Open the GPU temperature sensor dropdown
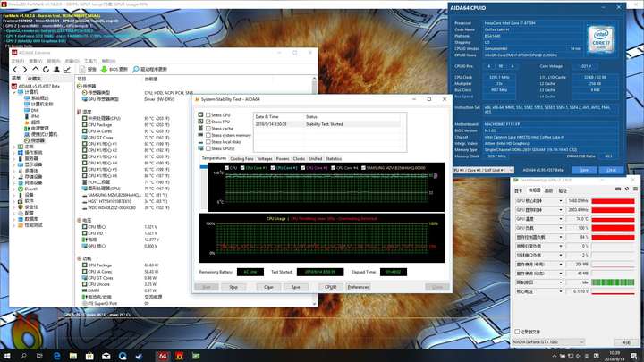 click(x=561, y=219)
